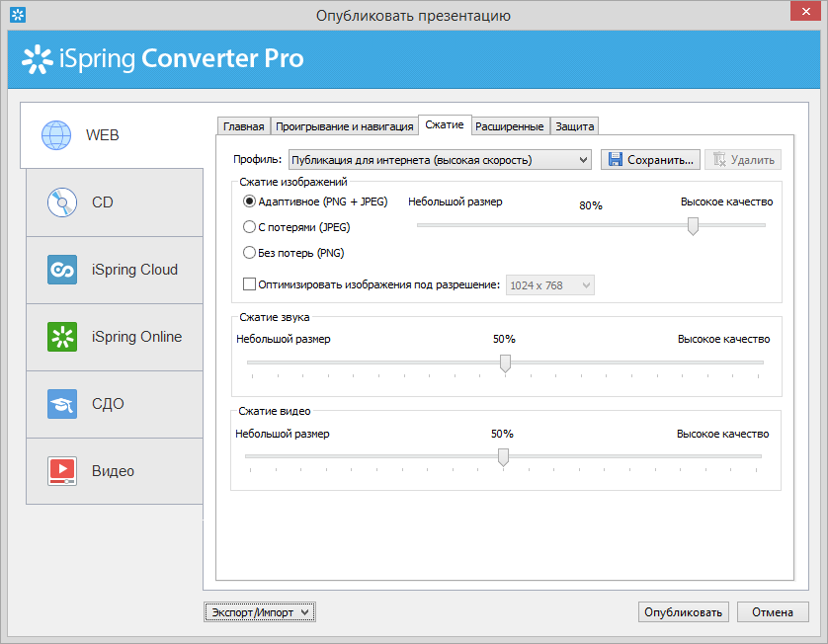Screen dimensions: 828x644
Task: Select Адаптивное (PNG + JPEG) compression
Action: click(x=315, y=201)
